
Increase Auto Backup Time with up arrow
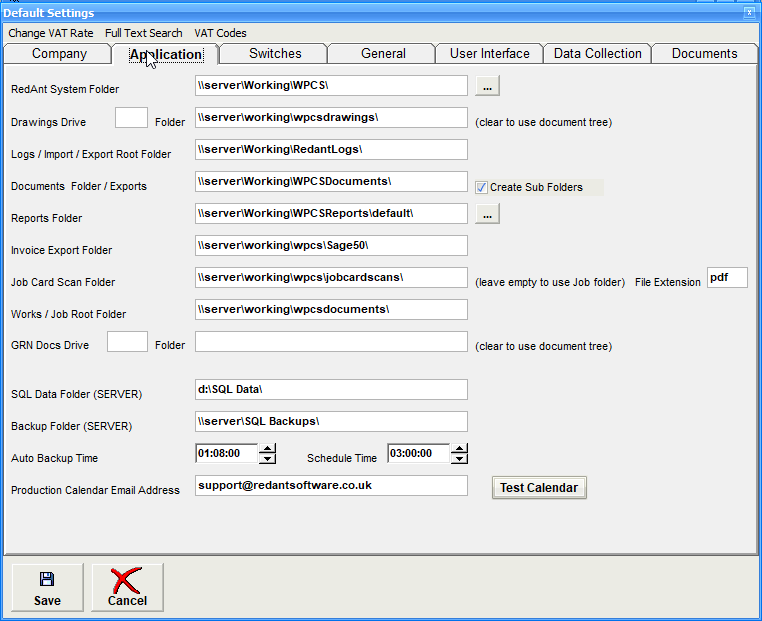click(x=267, y=449)
